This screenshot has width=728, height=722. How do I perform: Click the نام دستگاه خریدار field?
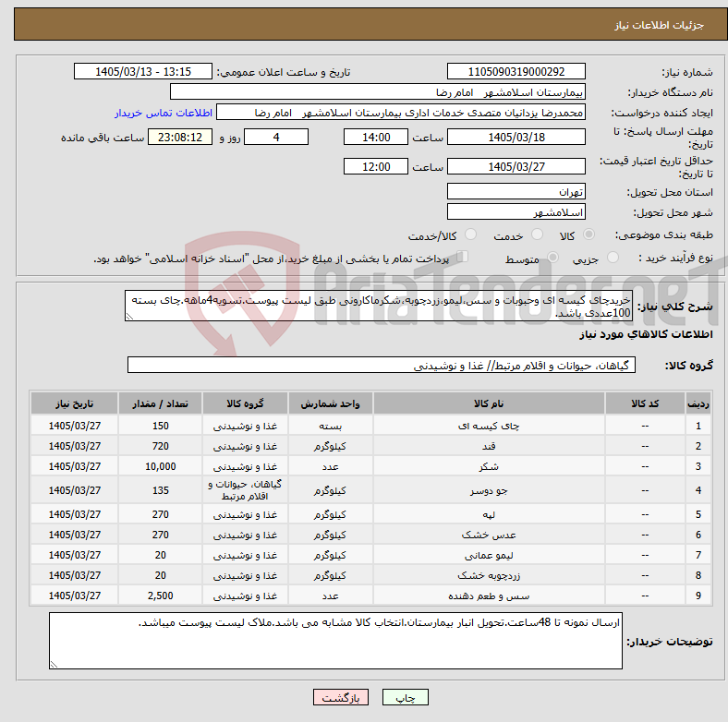pos(378,92)
